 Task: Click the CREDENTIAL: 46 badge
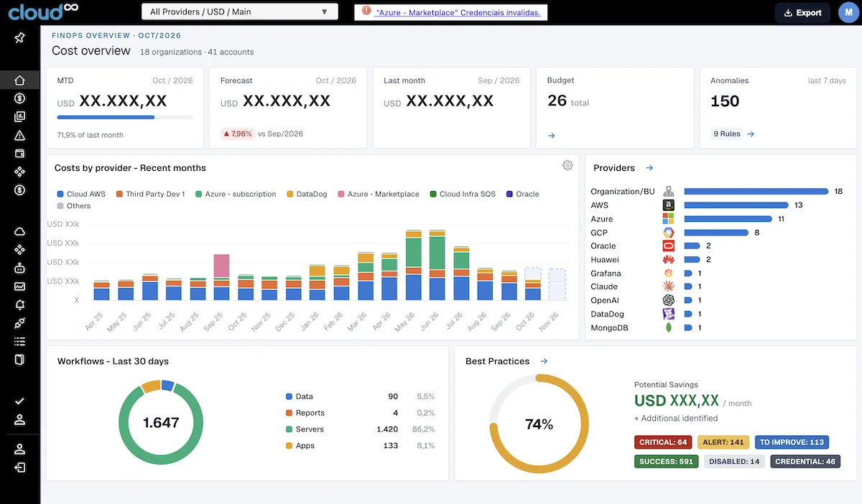point(805,462)
